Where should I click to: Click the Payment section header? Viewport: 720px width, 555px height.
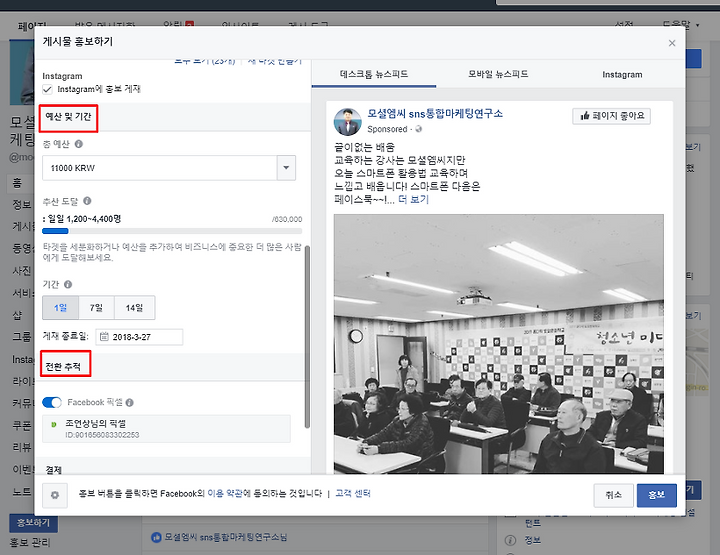[x=54, y=470]
